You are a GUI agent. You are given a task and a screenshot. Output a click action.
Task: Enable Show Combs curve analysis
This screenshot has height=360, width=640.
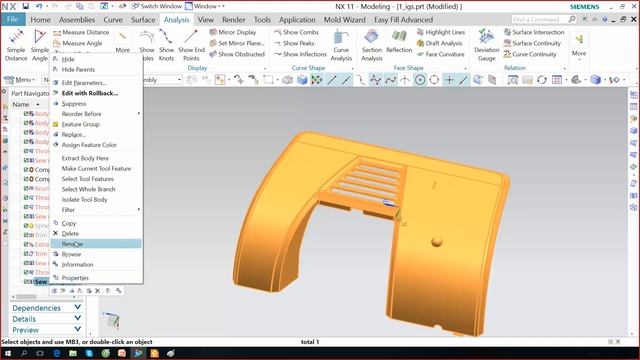point(296,32)
